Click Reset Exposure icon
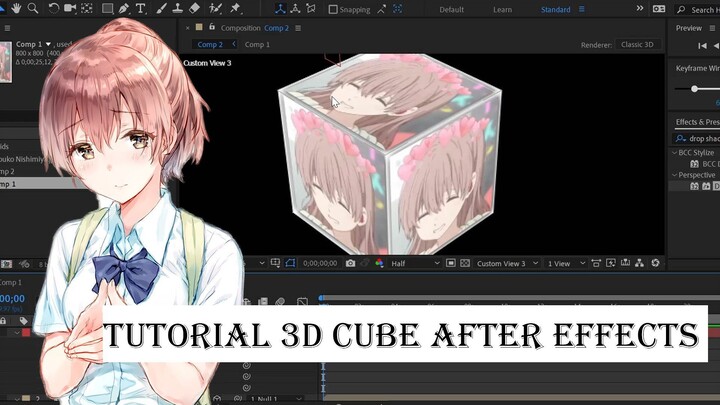 pyautogui.click(x=655, y=263)
